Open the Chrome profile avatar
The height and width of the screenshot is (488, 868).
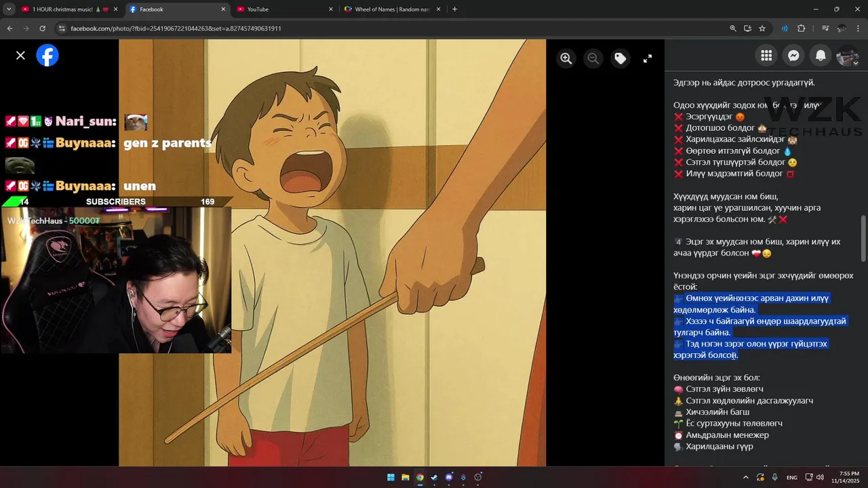[x=842, y=28]
